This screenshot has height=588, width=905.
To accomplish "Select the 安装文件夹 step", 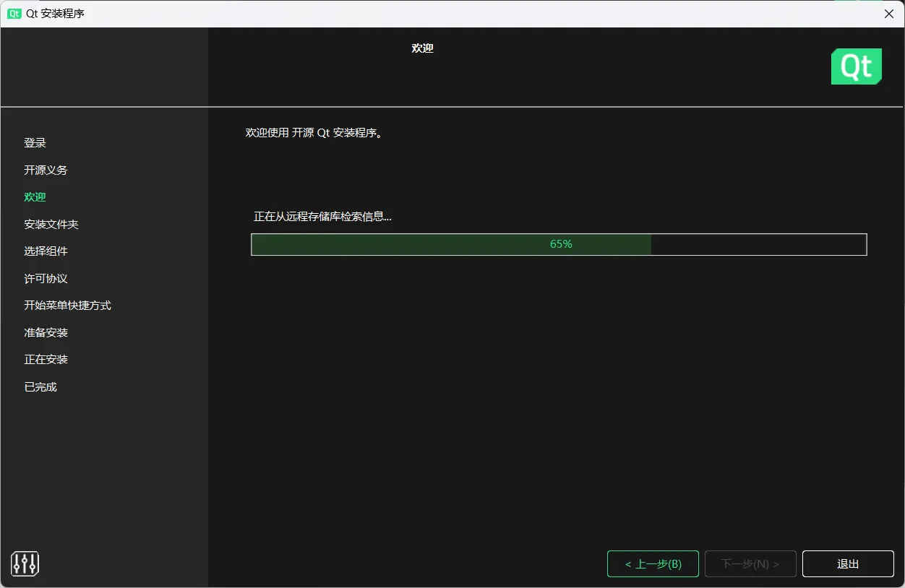I will [51, 224].
